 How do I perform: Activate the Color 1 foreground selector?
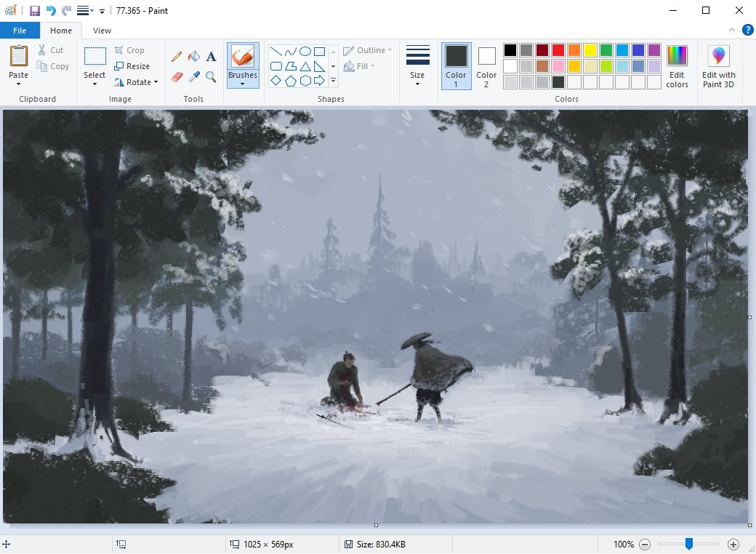(x=456, y=65)
